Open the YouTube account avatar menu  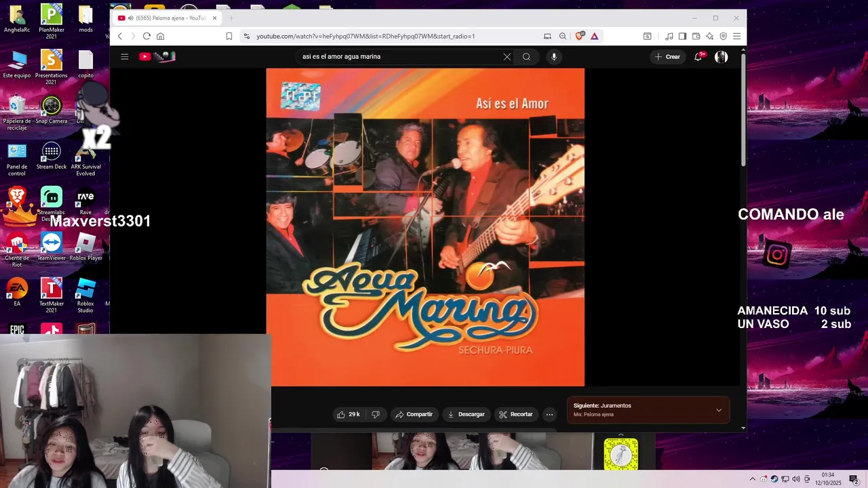(x=722, y=57)
